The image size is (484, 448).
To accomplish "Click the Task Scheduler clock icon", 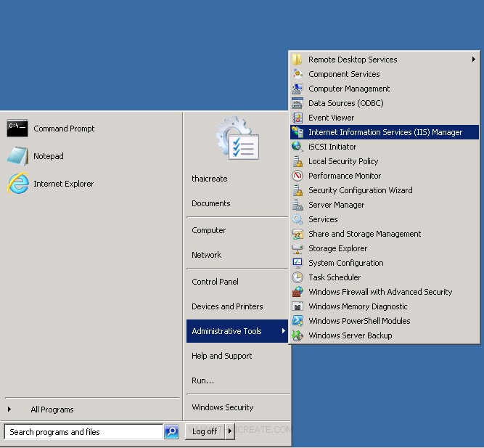I will pyautogui.click(x=298, y=277).
